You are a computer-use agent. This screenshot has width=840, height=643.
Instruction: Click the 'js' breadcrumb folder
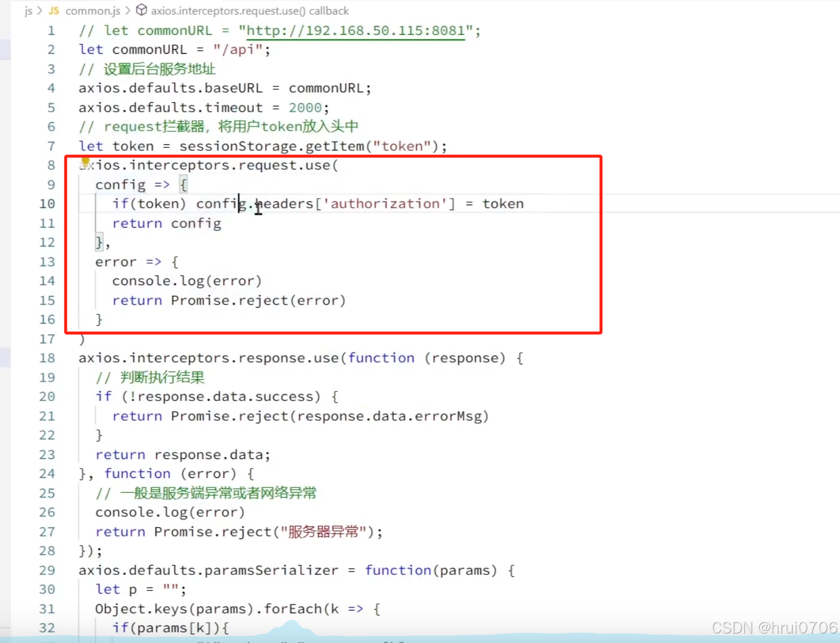(x=28, y=11)
